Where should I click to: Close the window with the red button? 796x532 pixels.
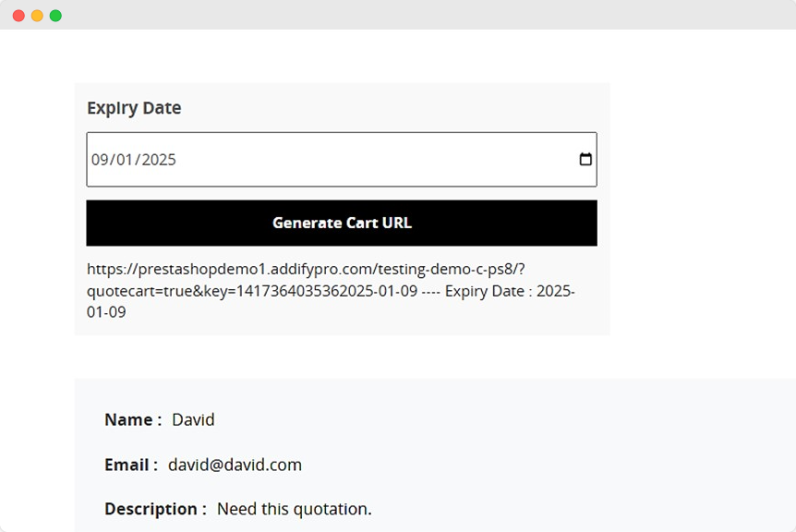point(18,16)
